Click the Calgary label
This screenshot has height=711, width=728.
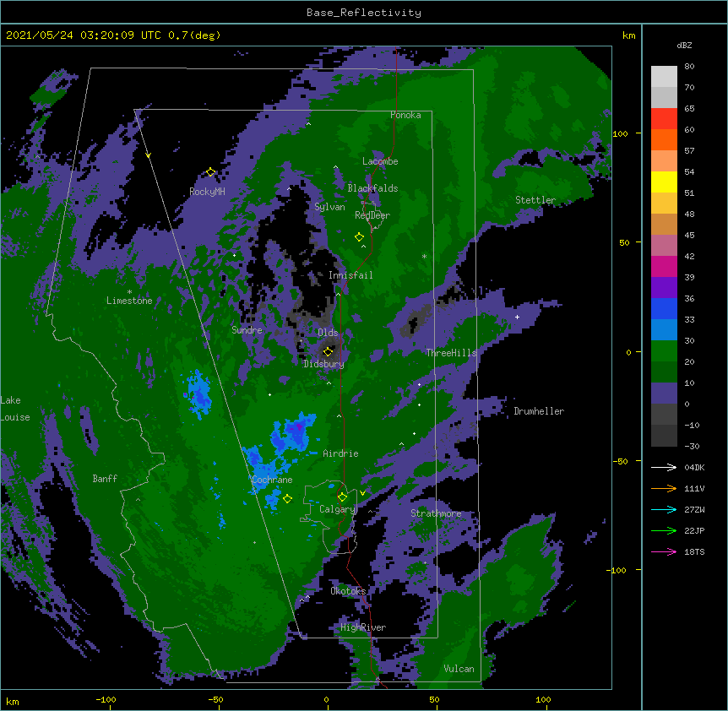tap(337, 509)
